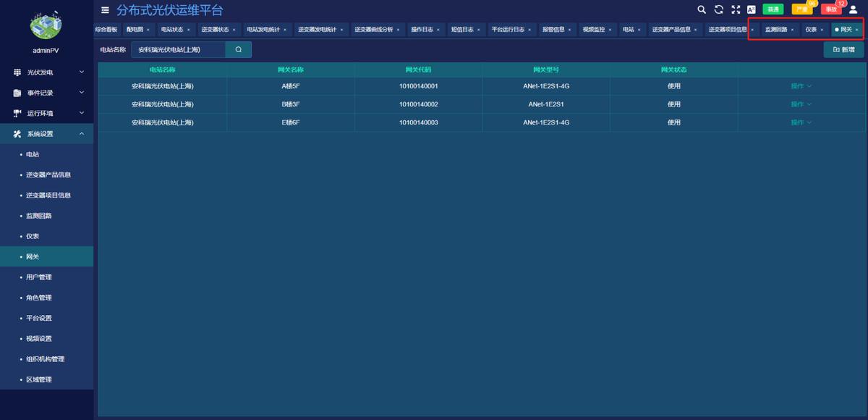Image resolution: width=868 pixels, height=420 pixels.
Task: Open the language translation icon
Action: coord(752,9)
